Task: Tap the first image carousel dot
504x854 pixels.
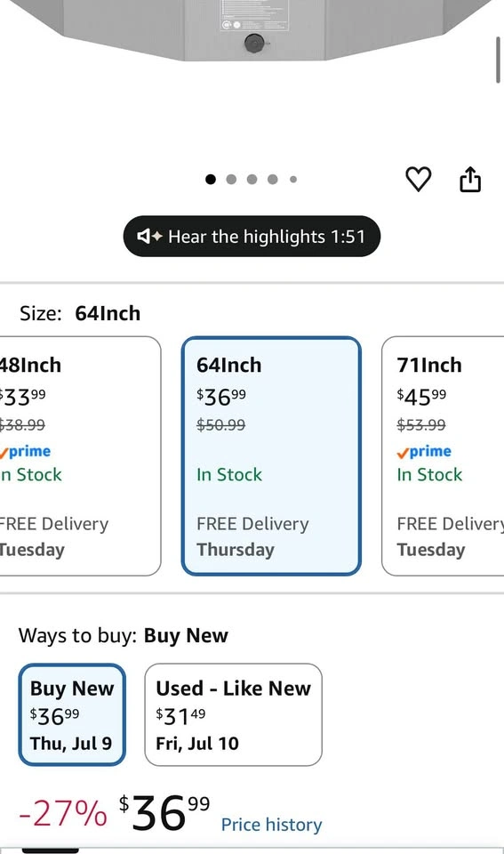Action: point(211,179)
